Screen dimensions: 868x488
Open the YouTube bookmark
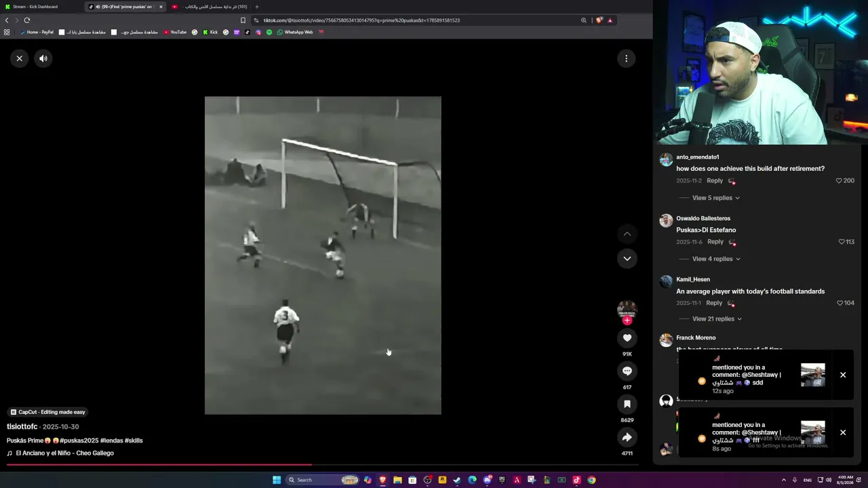(175, 32)
